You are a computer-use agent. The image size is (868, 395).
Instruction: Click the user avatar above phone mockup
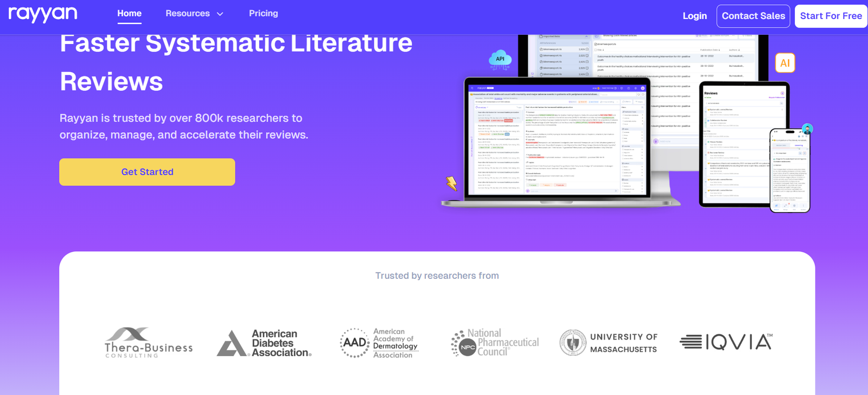(x=807, y=129)
